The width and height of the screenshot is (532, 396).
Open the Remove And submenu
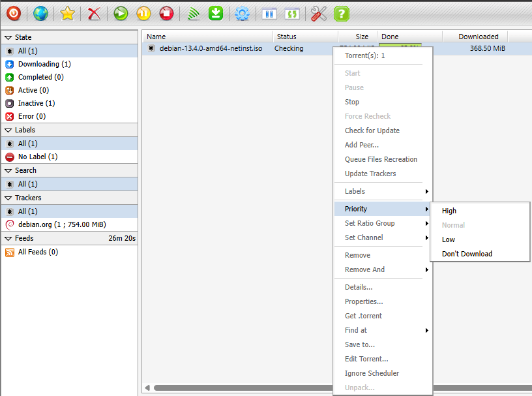coord(383,269)
